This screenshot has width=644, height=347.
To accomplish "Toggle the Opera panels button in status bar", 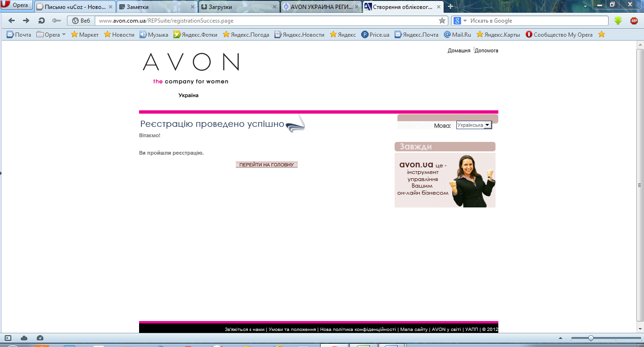I will 8,338.
